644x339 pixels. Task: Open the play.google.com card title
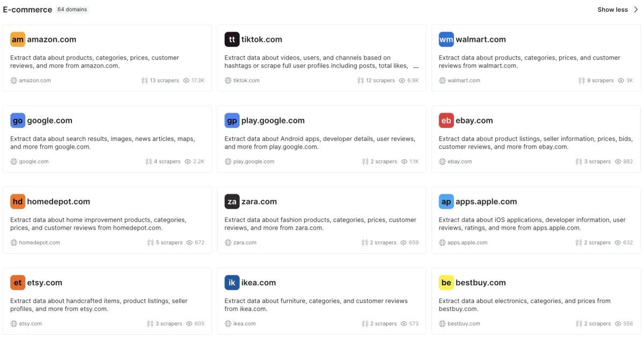point(273,121)
